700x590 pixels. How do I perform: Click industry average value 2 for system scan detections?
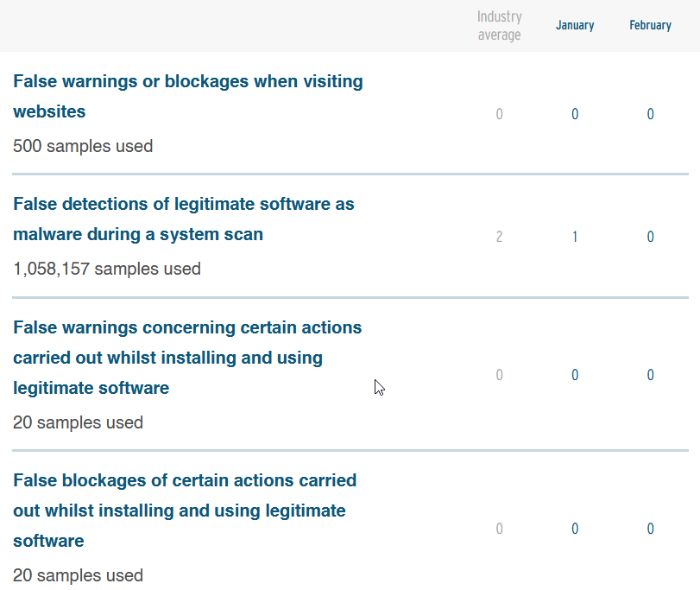coord(499,237)
